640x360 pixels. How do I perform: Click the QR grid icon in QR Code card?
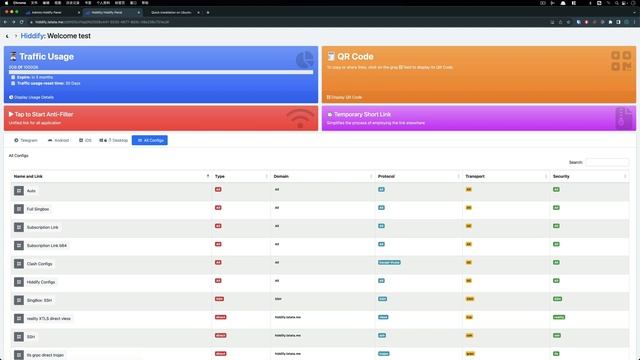(x=621, y=60)
